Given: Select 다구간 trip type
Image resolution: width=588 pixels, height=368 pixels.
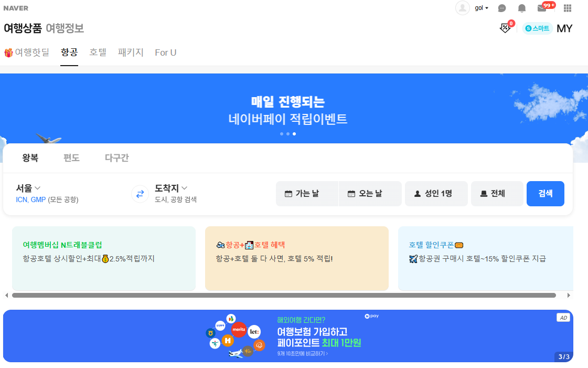Looking at the screenshot, I should pos(116,158).
